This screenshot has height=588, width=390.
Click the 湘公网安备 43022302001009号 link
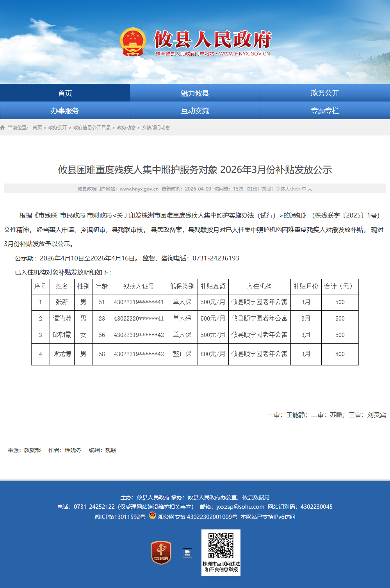(198, 517)
